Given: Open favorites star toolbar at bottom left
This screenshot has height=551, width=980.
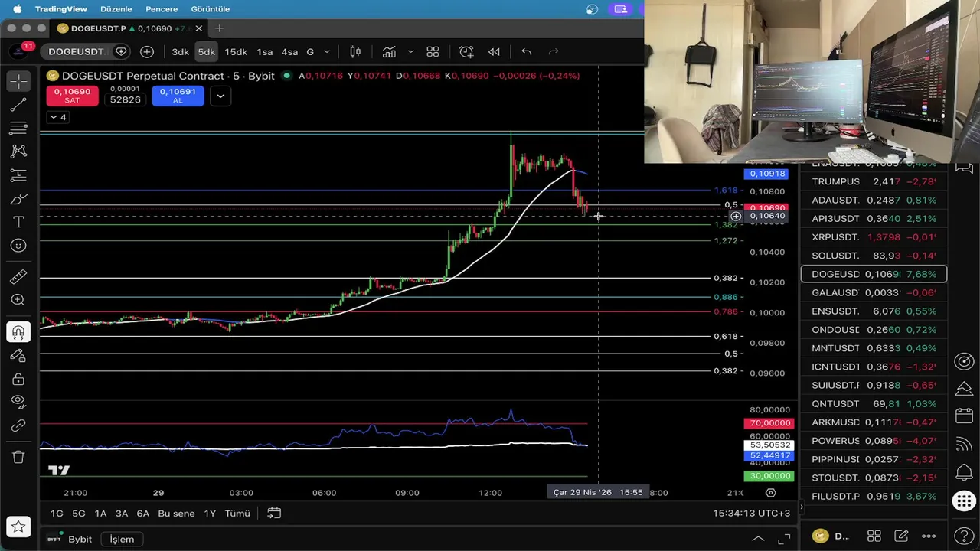Looking at the screenshot, I should pyautogui.click(x=18, y=527).
